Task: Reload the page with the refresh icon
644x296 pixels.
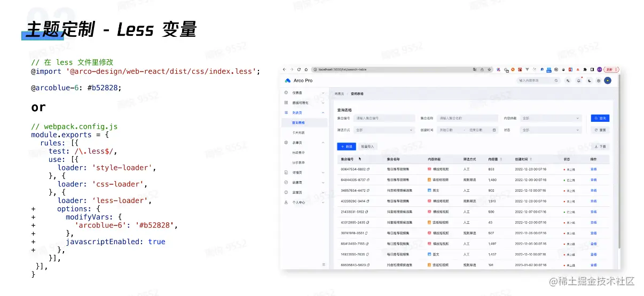Action: [x=299, y=69]
